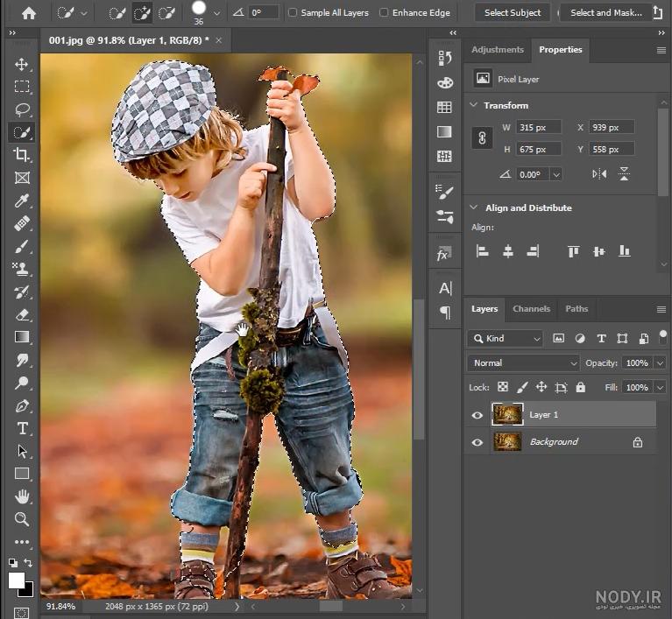The height and width of the screenshot is (619, 672).
Task: Select the Rectangle shape tool
Action: click(22, 474)
